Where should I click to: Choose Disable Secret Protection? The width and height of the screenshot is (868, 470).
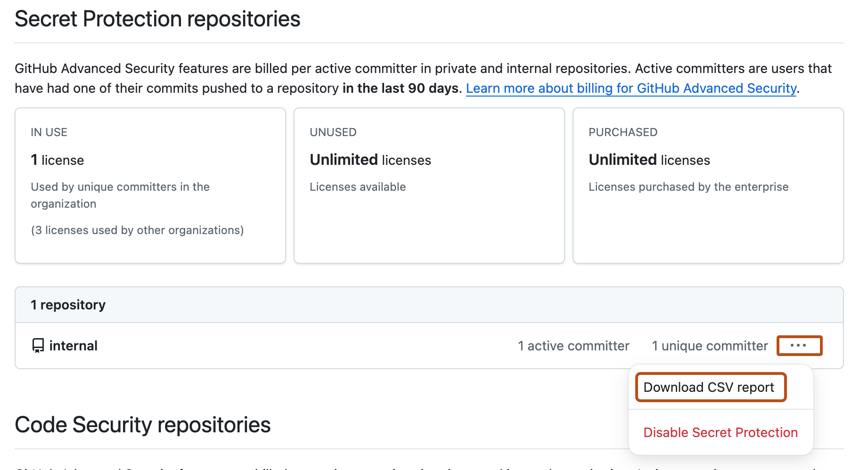(721, 432)
